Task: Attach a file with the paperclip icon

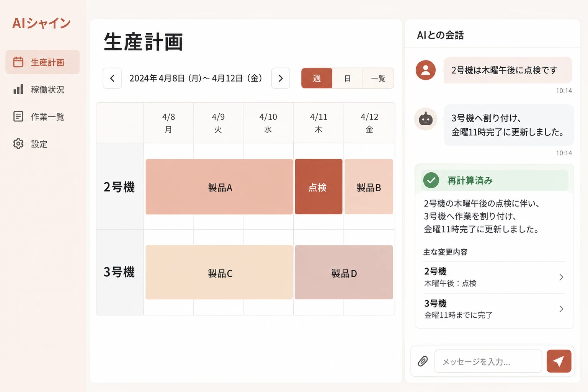Action: [x=423, y=361]
